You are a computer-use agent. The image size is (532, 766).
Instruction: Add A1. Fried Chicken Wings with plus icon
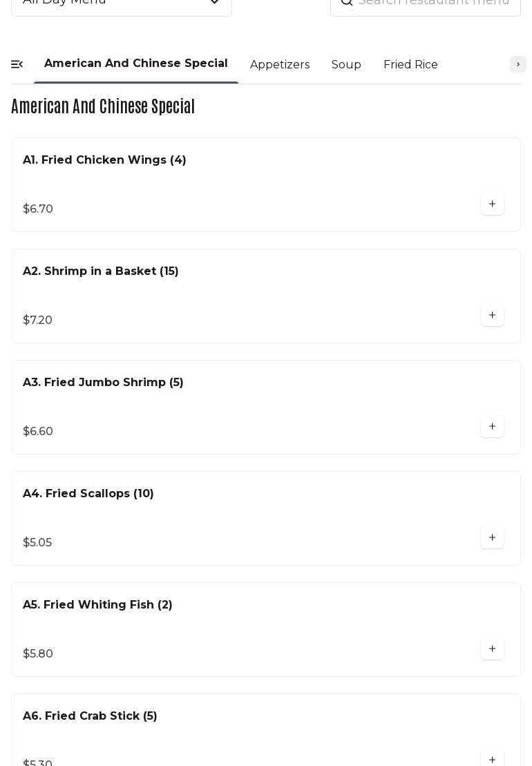pos(492,204)
